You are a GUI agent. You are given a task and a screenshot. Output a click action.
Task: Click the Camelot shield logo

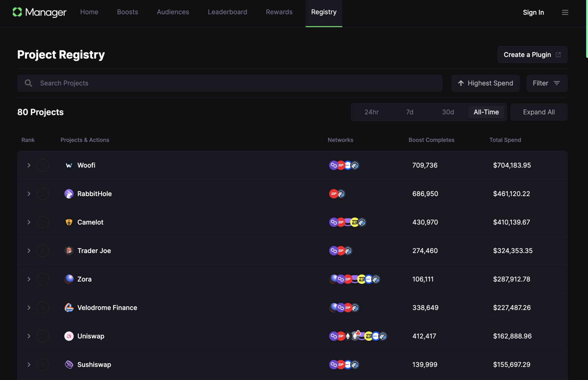pos(69,222)
